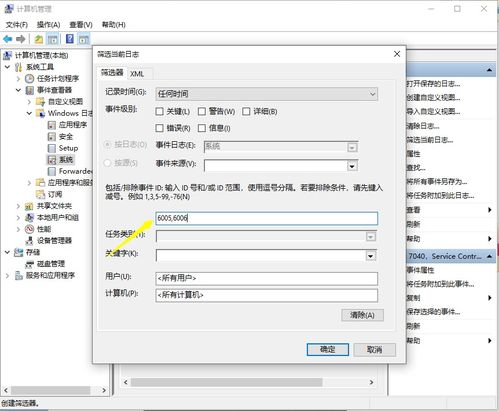Check the 错误(R) event level box

point(159,128)
